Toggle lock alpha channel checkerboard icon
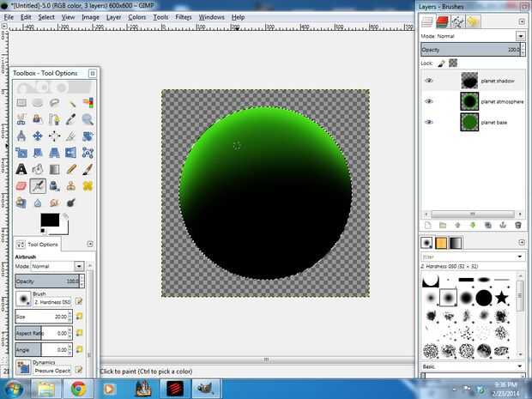The width and height of the screenshot is (532, 399). pyautogui.click(x=453, y=63)
